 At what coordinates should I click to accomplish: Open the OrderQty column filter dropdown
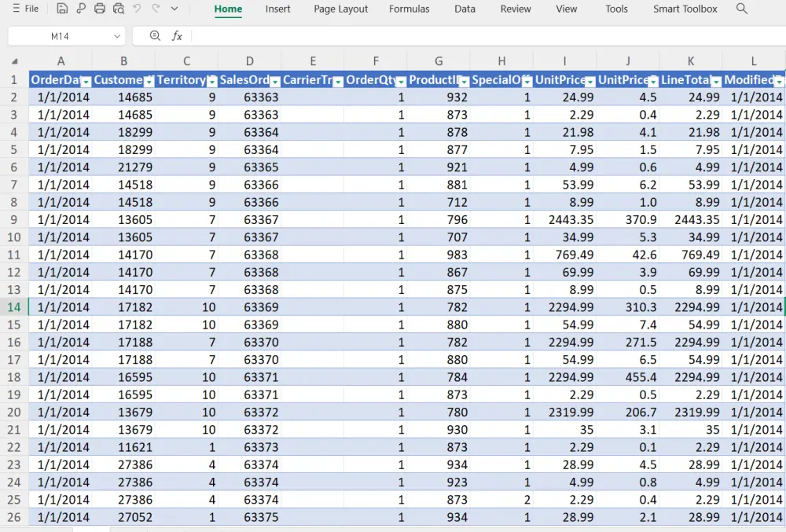click(401, 81)
